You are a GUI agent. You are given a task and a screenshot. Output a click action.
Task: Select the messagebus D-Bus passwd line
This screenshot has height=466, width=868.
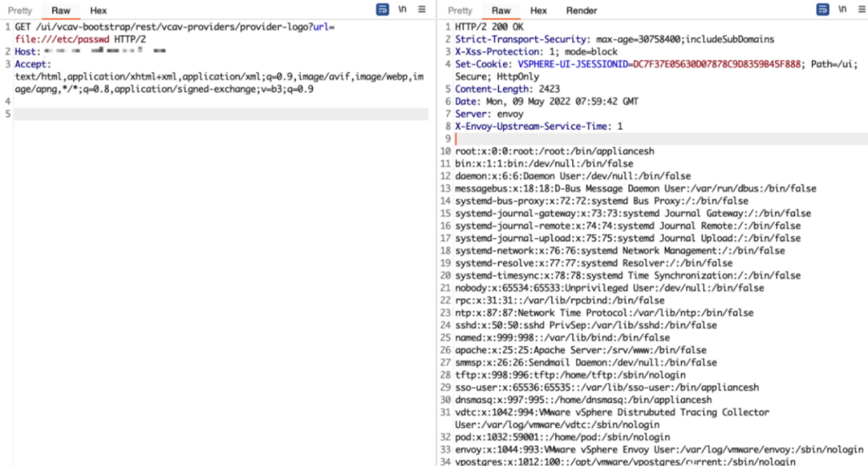pyautogui.click(x=635, y=189)
